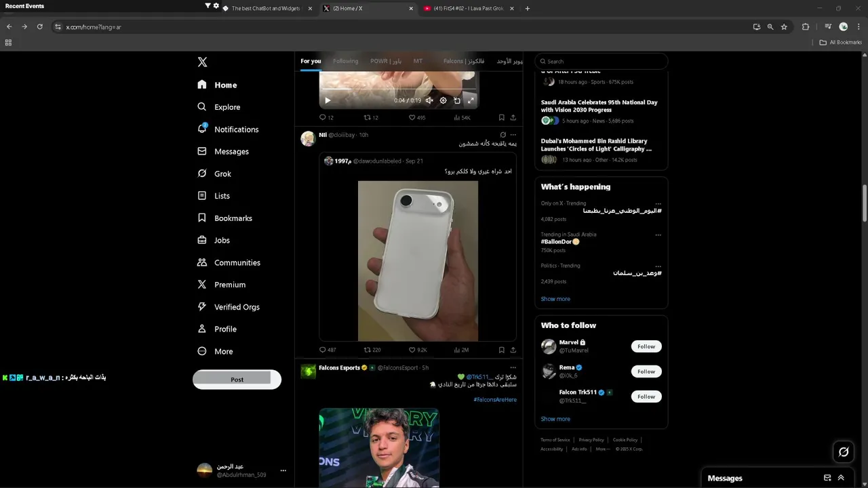Open the white phone photo
Image resolution: width=868 pixels, height=488 pixels.
pyautogui.click(x=418, y=261)
